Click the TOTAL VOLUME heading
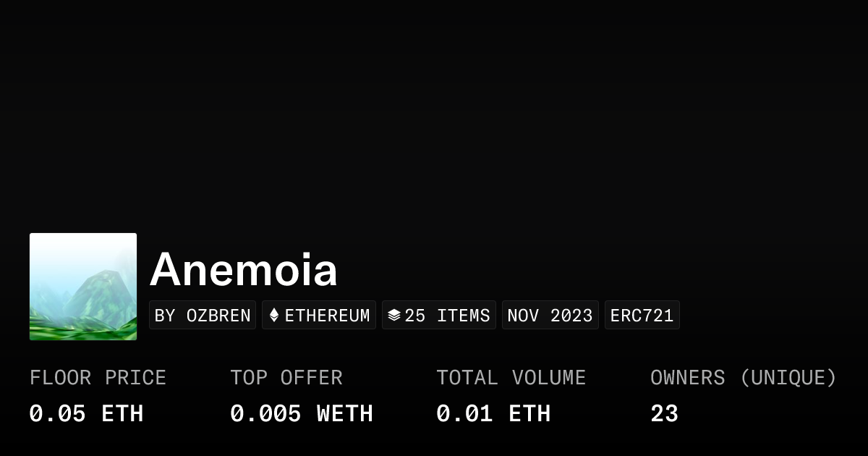This screenshot has width=868, height=456. [x=511, y=378]
